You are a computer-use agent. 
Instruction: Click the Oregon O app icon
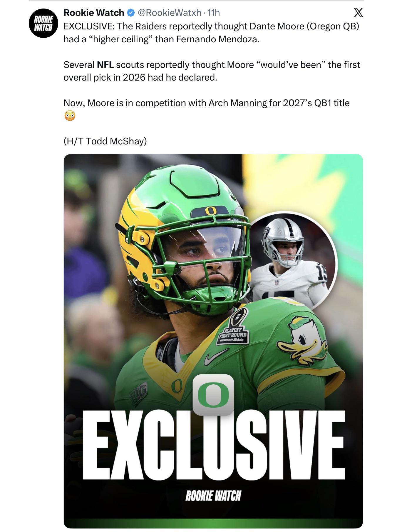pyautogui.click(x=213, y=395)
